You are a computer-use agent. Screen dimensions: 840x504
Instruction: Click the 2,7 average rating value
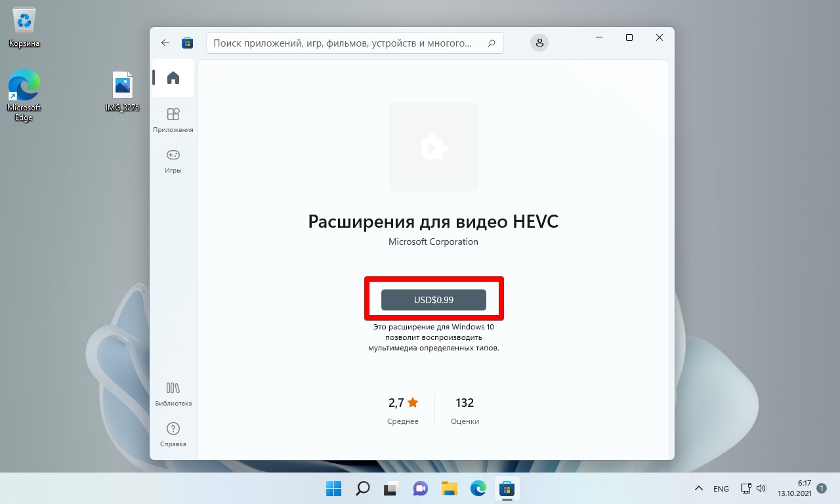coord(403,402)
